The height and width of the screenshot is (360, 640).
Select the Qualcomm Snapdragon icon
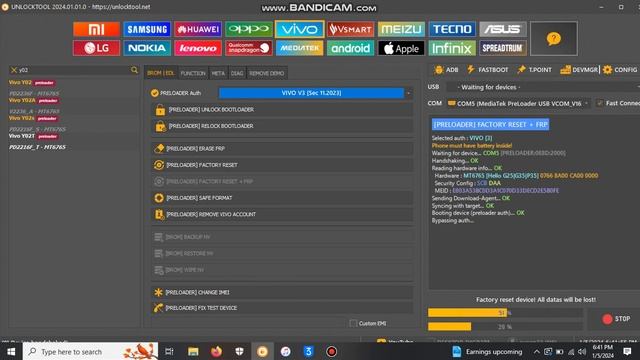coord(249,48)
